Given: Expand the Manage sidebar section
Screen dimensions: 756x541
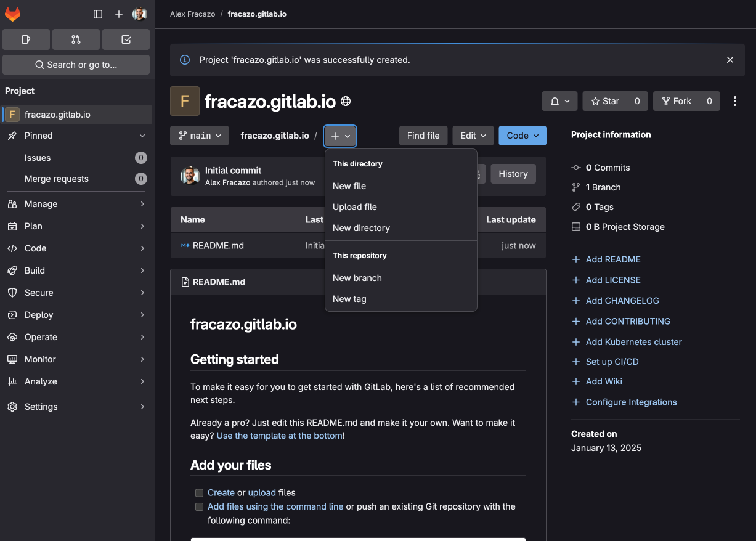Looking at the screenshot, I should [x=77, y=204].
